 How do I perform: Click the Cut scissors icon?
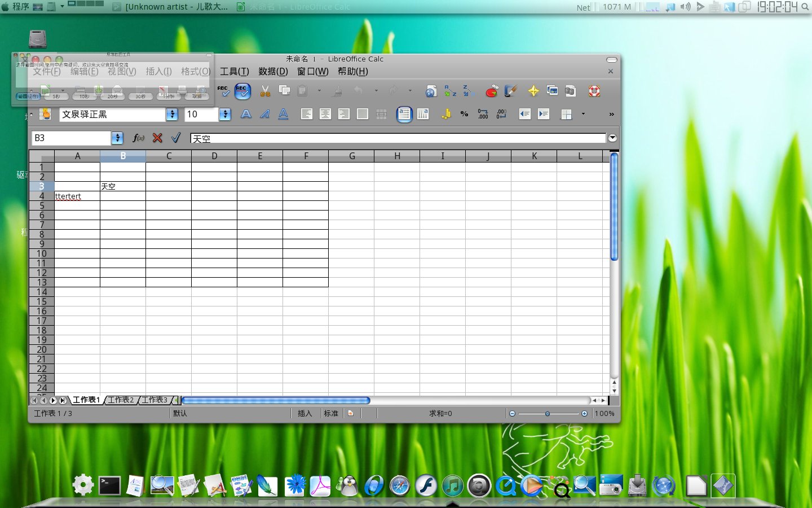(x=265, y=91)
